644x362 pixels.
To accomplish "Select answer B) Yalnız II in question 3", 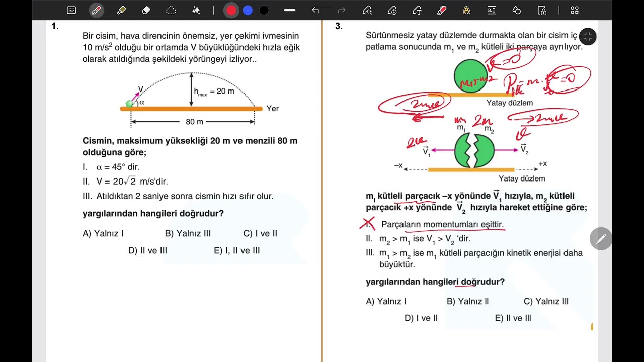I will (x=468, y=301).
